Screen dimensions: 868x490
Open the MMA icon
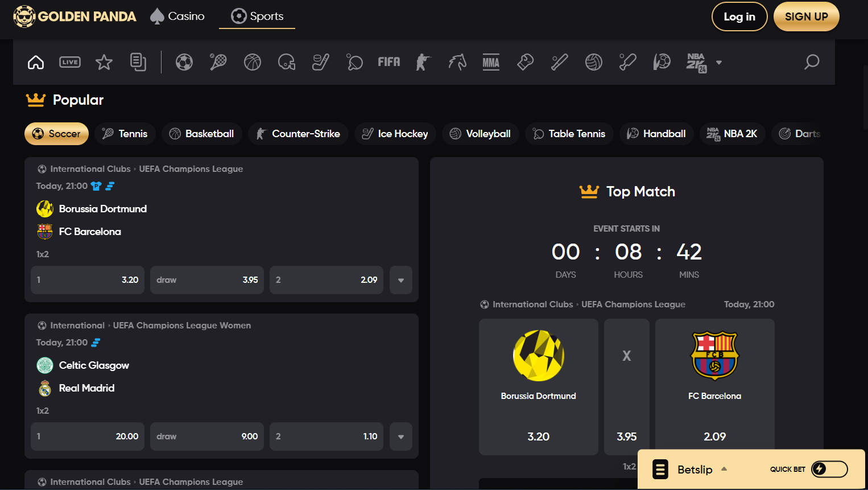491,62
